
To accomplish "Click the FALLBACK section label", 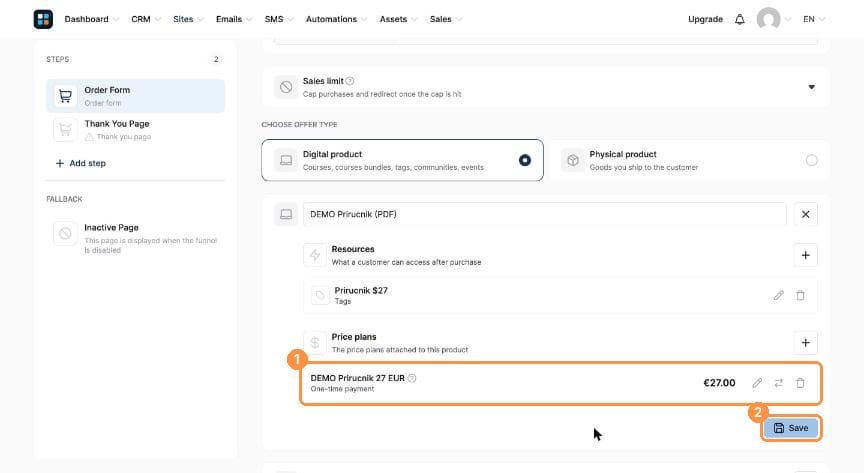I will (64, 199).
